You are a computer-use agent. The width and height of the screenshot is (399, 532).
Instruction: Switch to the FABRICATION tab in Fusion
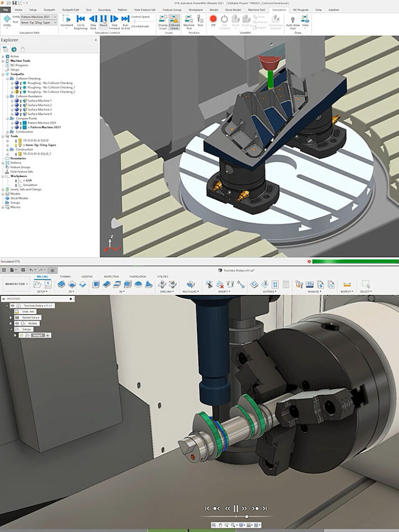tap(138, 277)
